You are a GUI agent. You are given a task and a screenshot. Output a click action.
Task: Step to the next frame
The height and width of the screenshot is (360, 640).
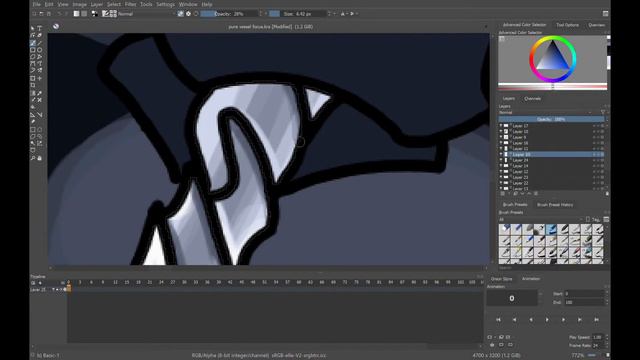(563, 320)
